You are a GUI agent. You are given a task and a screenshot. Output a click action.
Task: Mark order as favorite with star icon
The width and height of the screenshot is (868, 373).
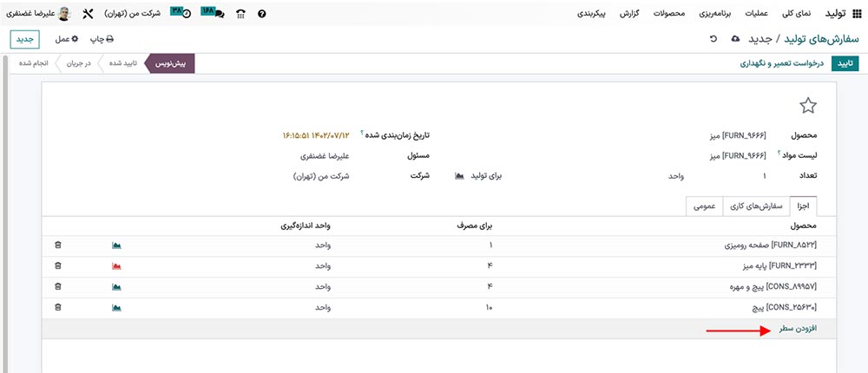click(x=808, y=106)
